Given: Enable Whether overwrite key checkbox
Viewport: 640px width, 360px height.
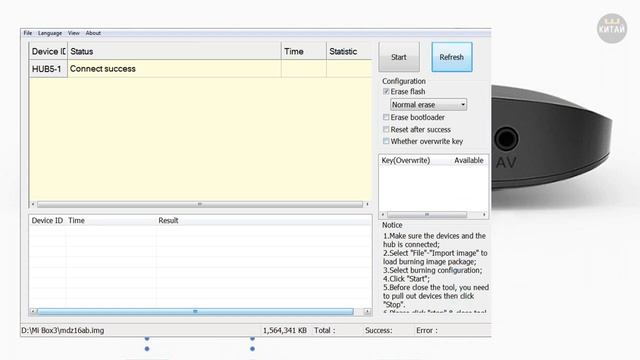Looking at the screenshot, I should 386,141.
